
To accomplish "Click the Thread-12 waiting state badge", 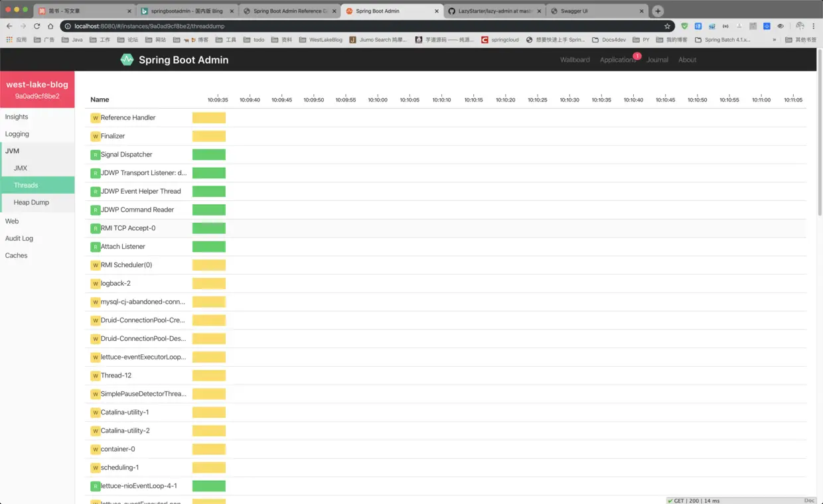I will [95, 376].
